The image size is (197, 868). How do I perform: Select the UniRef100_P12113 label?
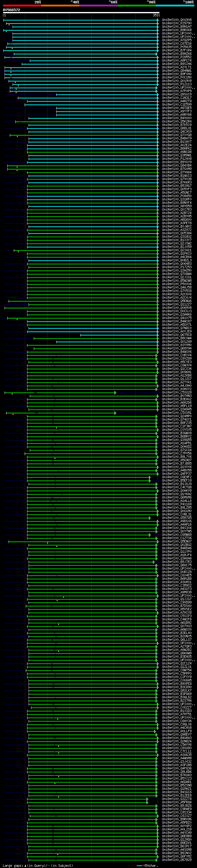tap(176, 84)
